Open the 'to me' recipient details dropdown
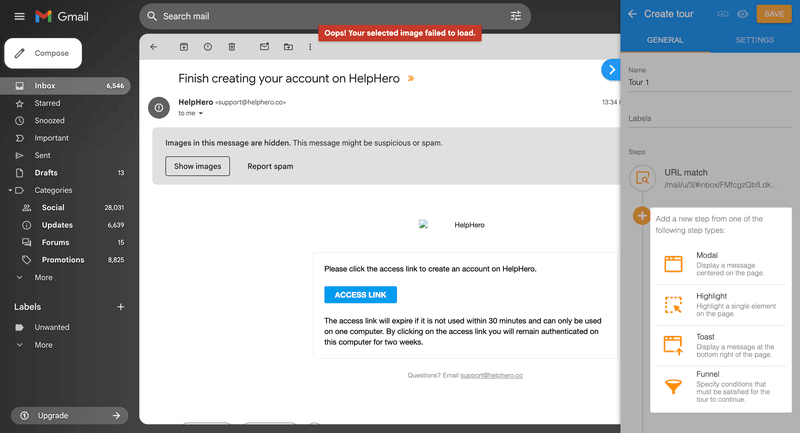 click(200, 114)
